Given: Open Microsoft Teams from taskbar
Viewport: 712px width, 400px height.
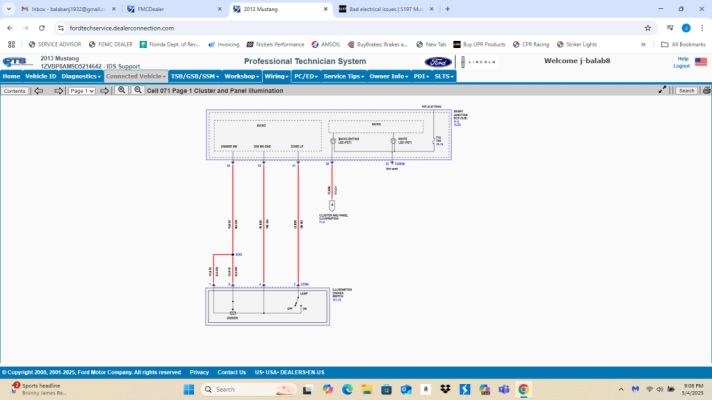Looking at the screenshot, I should 504,390.
